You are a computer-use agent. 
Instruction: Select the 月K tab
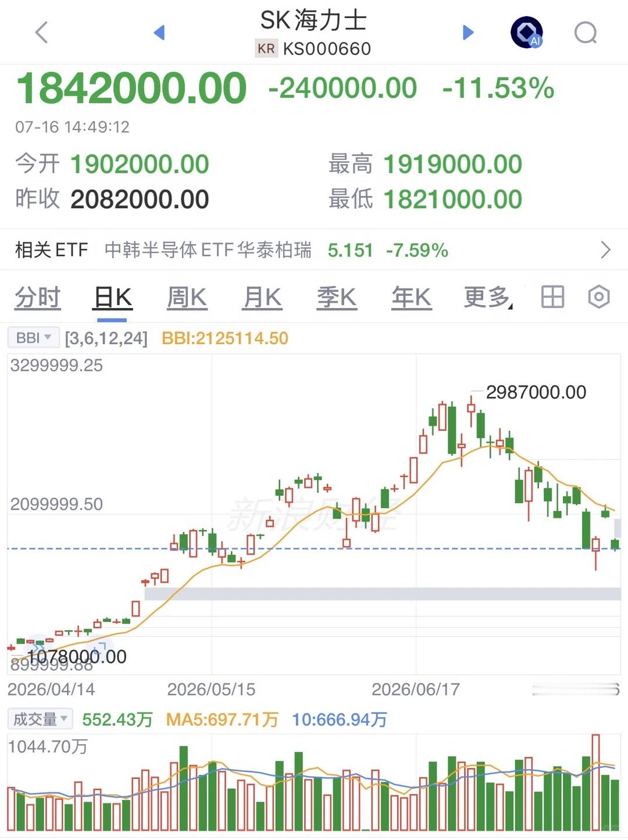click(x=262, y=297)
